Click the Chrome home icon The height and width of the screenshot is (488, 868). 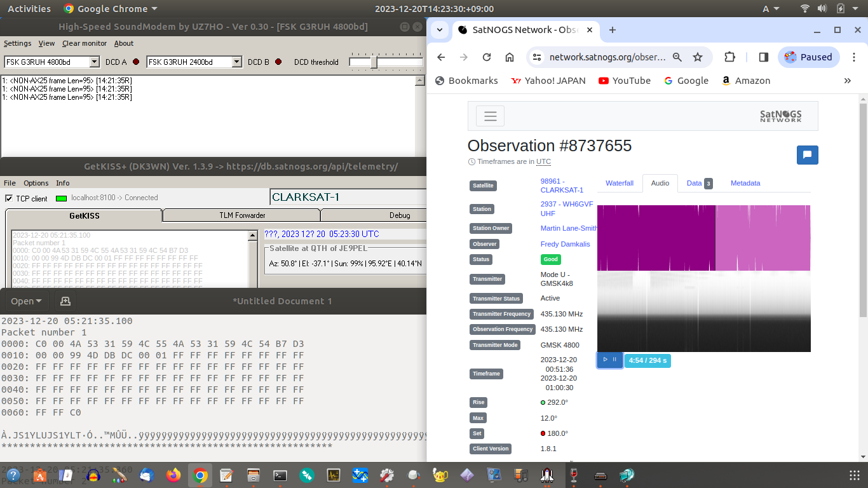(510, 57)
